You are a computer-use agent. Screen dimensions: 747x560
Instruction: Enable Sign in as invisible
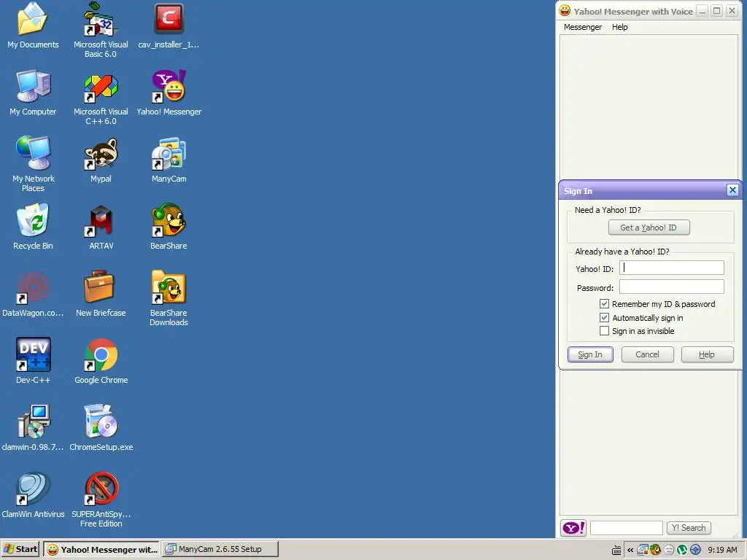(x=605, y=331)
